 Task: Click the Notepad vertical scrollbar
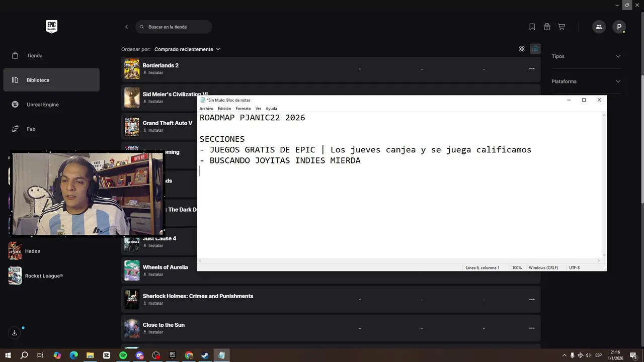pyautogui.click(x=604, y=185)
